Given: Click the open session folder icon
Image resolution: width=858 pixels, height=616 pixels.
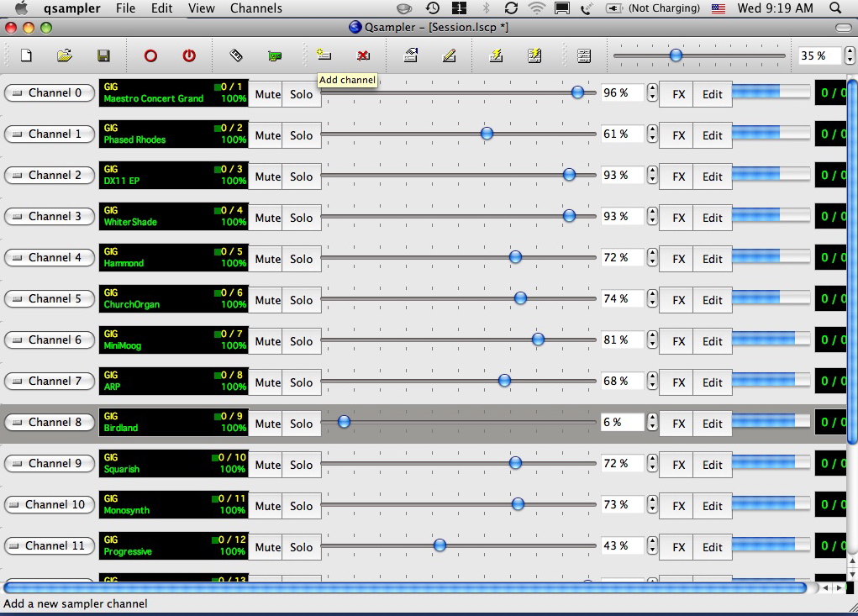Looking at the screenshot, I should click(x=65, y=55).
